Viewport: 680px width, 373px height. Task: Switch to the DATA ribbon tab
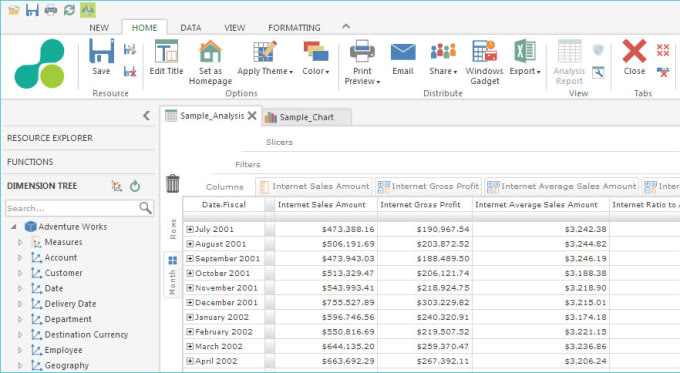click(x=190, y=28)
